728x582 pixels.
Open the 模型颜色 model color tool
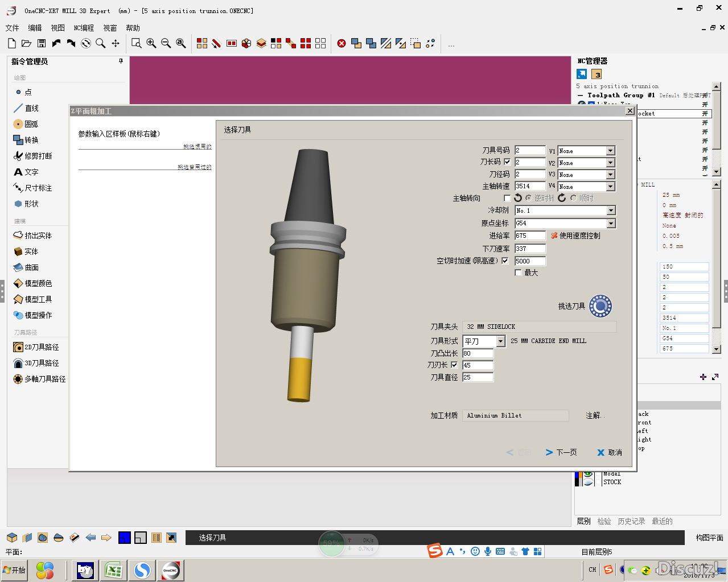[x=32, y=283]
